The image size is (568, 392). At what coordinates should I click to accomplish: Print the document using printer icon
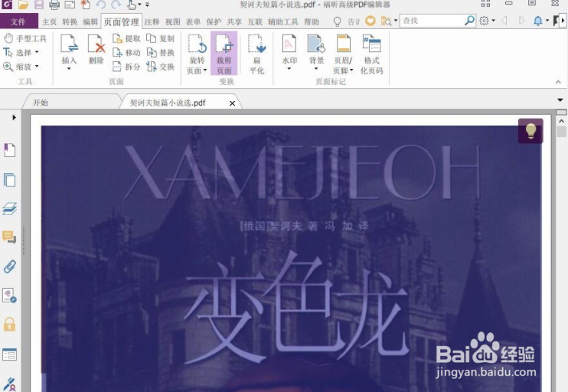[54, 5]
